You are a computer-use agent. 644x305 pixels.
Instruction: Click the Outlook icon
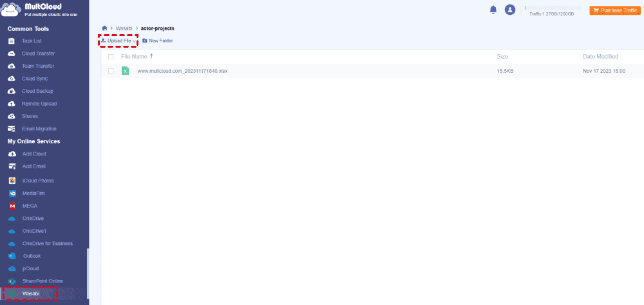click(x=12, y=256)
